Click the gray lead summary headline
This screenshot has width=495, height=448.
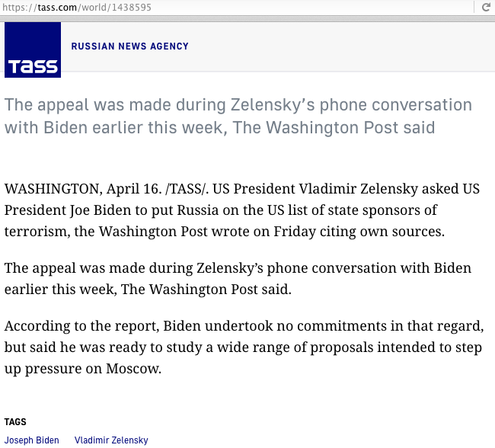238,116
